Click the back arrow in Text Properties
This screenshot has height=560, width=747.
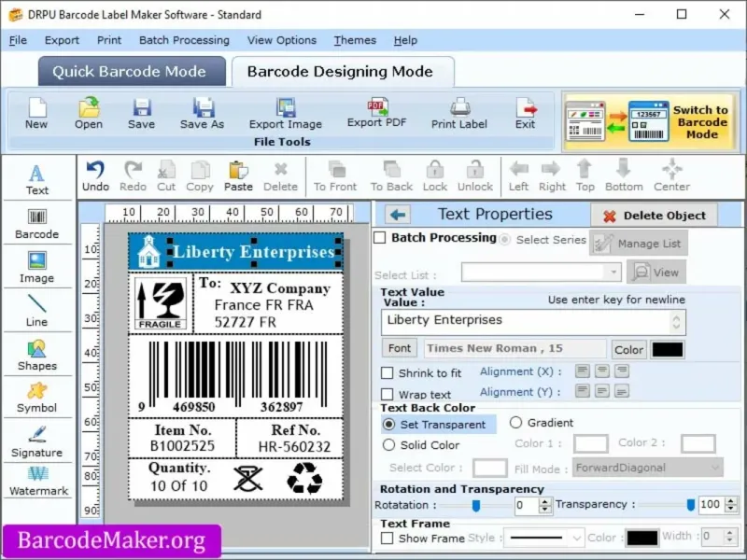click(x=398, y=215)
